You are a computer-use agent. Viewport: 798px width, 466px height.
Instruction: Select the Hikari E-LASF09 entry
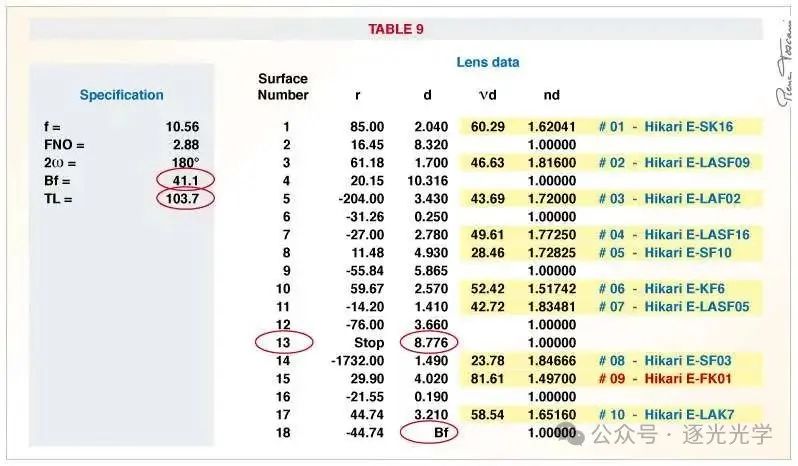(x=674, y=163)
